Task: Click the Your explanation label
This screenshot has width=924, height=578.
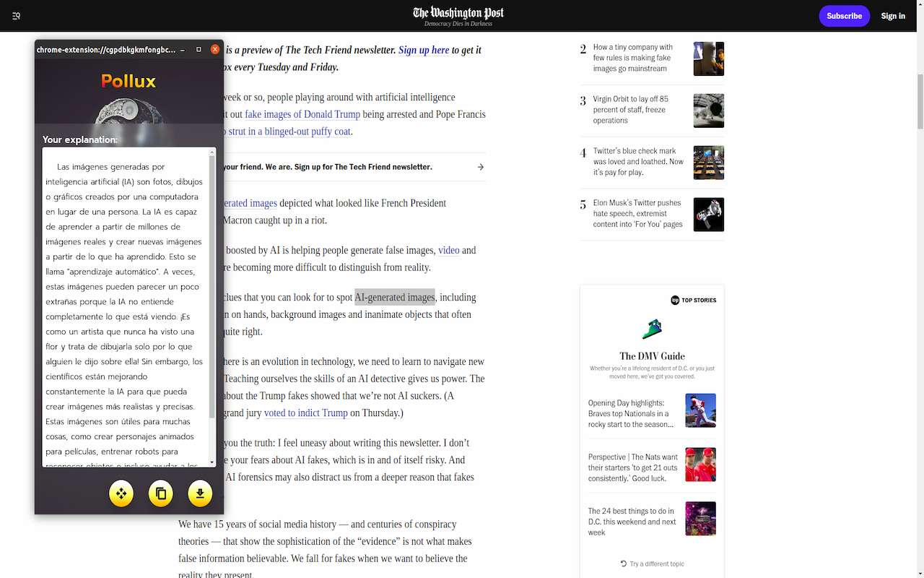Action: [80, 139]
